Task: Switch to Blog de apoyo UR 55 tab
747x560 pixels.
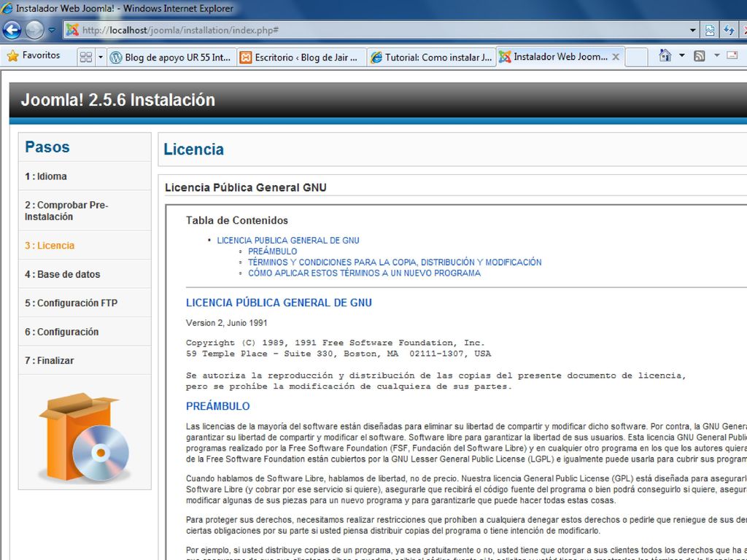Action: click(x=171, y=57)
